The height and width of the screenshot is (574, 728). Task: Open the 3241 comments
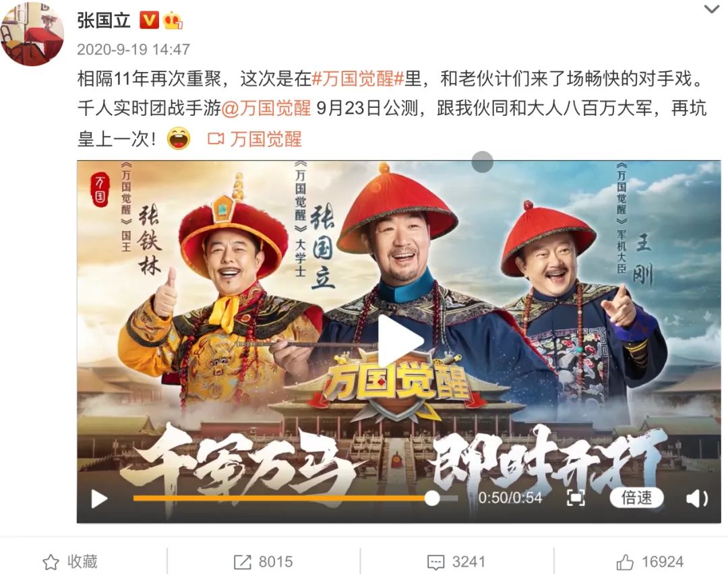[456, 562]
